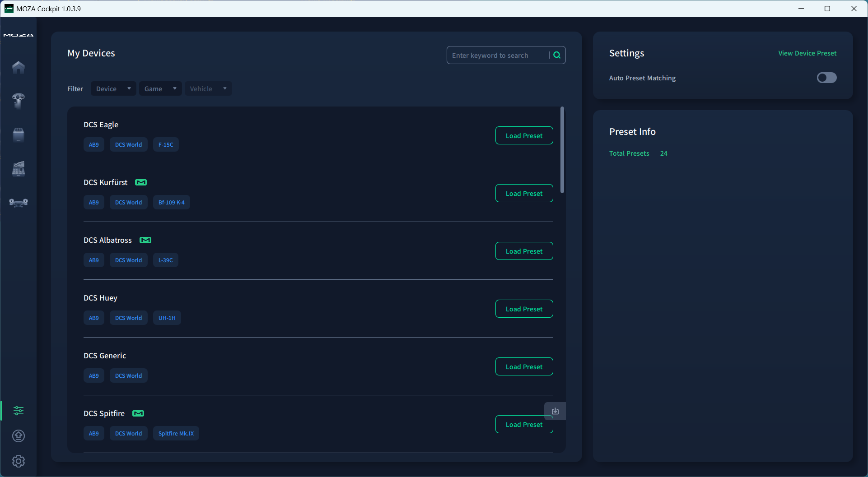Viewport: 868px width, 477px height.
Task: Click the L-39C tag
Action: 166,260
